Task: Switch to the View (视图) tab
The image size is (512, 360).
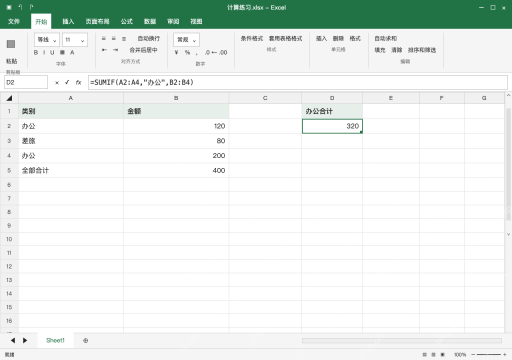Action: 196,21
